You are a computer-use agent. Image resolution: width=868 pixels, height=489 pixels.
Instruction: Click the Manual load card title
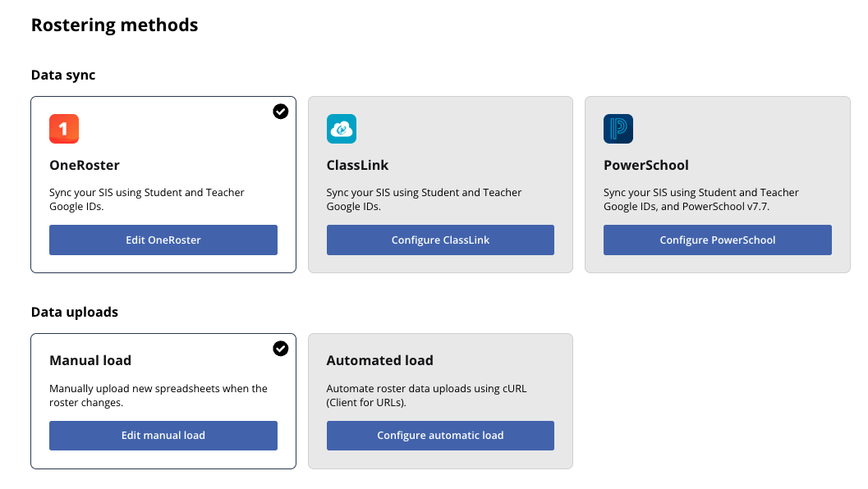point(90,361)
